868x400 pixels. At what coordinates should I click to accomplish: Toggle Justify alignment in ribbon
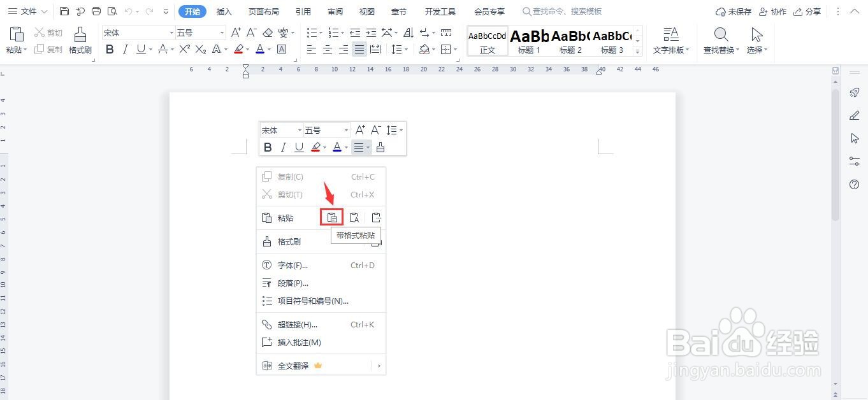coord(359,49)
